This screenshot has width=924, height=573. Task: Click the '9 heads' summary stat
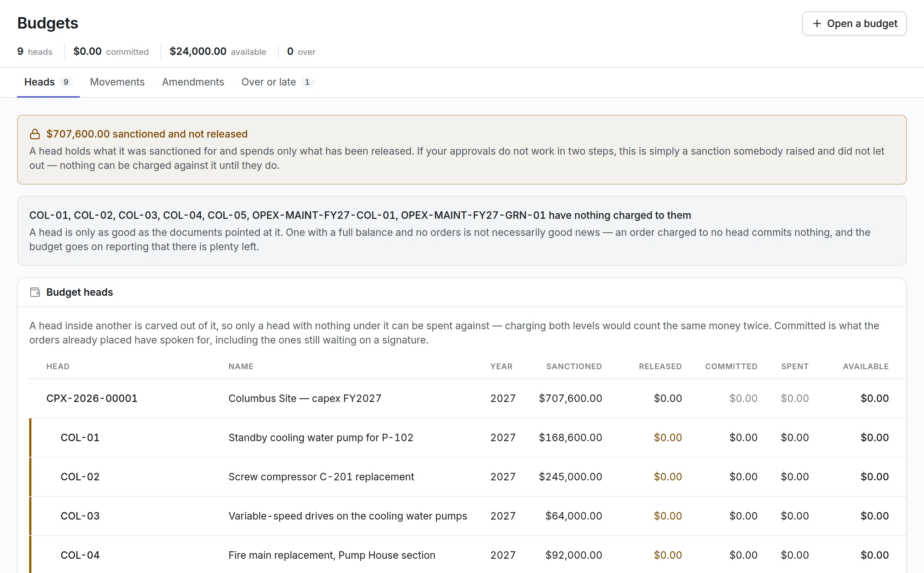(x=35, y=51)
